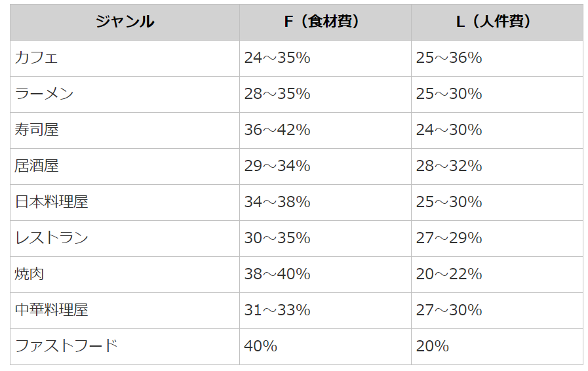
Task: Click the ファストフード food cost 40% cell
Action: [261, 346]
